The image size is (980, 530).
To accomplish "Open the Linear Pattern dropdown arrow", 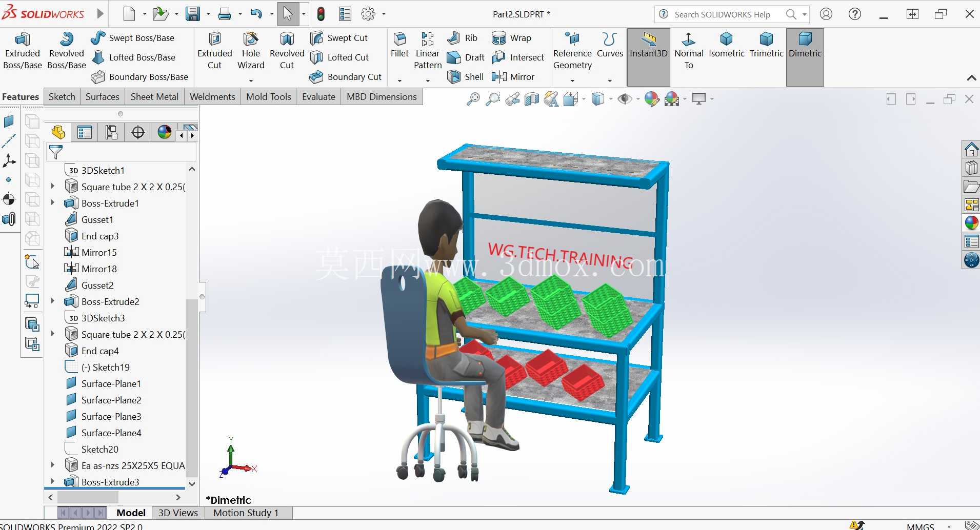I will [x=428, y=81].
